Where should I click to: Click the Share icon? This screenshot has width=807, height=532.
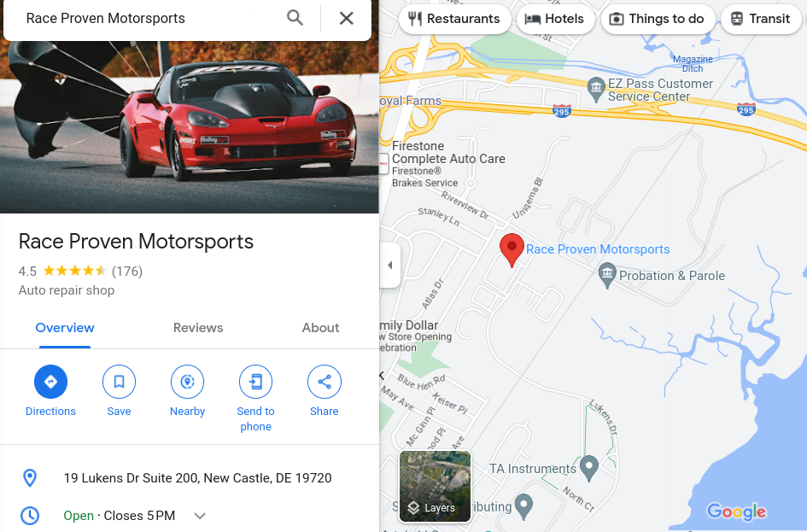tap(325, 382)
